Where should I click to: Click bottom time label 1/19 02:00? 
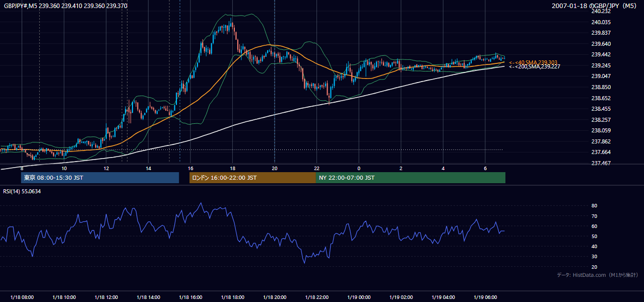(x=401, y=297)
